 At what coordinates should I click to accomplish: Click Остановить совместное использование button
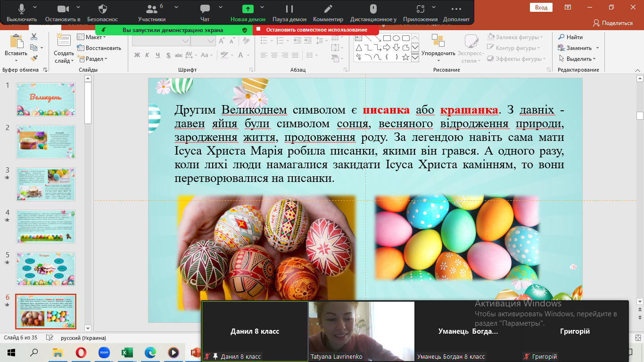point(316,30)
